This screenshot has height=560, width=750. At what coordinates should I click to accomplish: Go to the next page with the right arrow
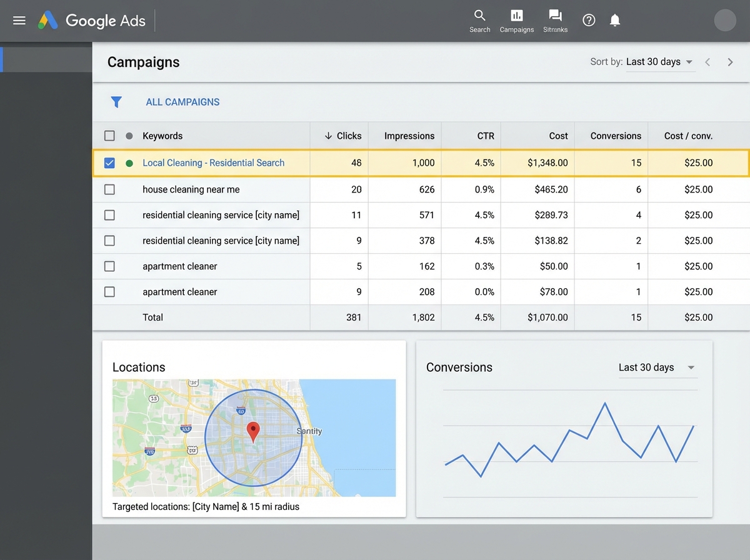pos(730,62)
